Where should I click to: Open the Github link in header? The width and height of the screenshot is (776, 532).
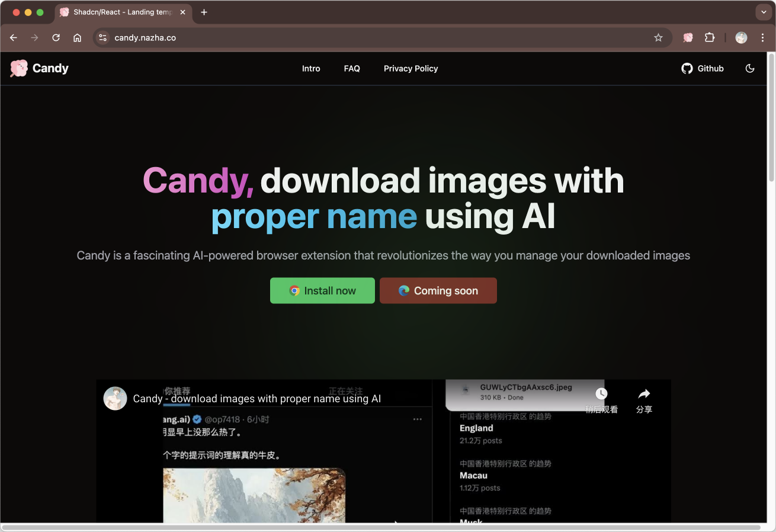[x=703, y=69]
